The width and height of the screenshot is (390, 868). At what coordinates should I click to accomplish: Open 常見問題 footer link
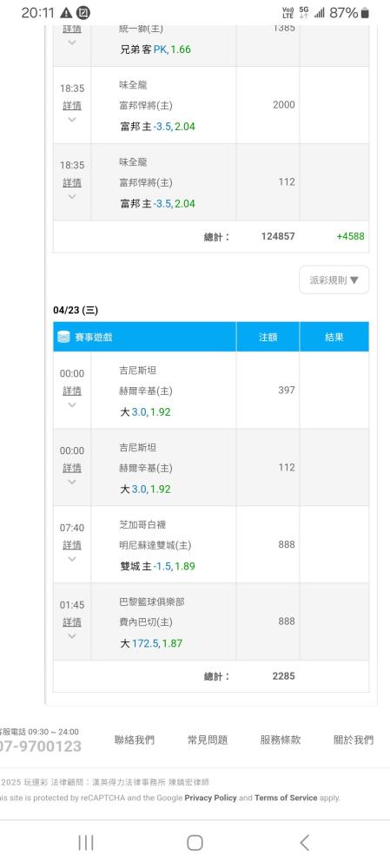(x=208, y=740)
